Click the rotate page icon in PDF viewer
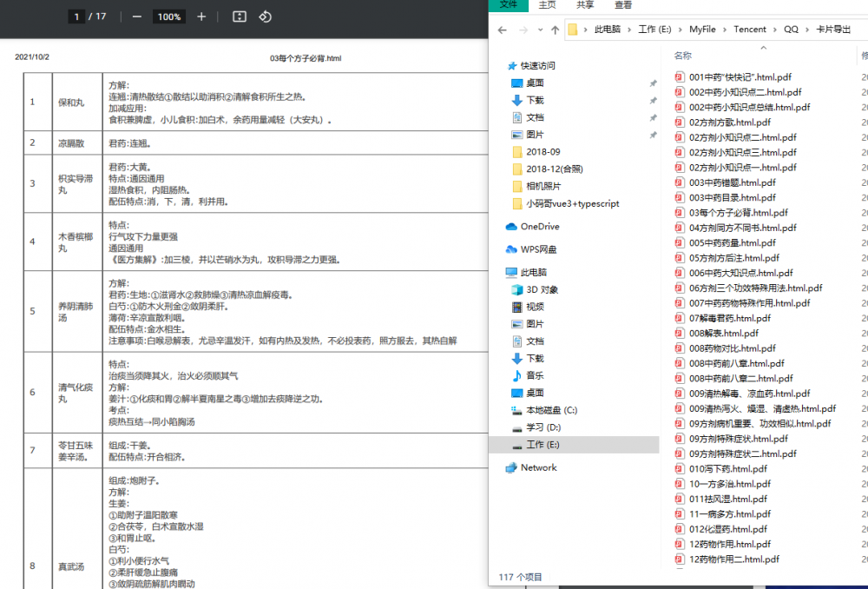This screenshot has height=589, width=868. [x=265, y=17]
